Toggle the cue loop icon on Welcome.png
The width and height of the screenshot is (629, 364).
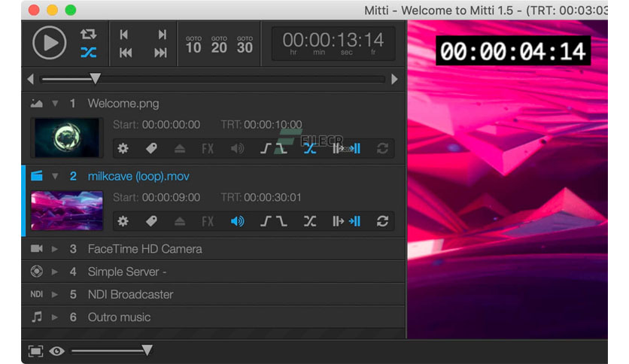point(382,149)
